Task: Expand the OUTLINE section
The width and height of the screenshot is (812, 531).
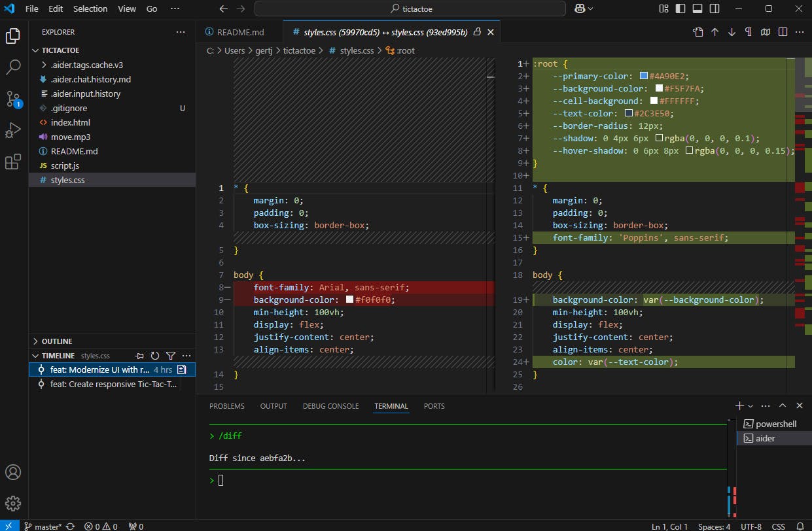Action: click(x=57, y=341)
